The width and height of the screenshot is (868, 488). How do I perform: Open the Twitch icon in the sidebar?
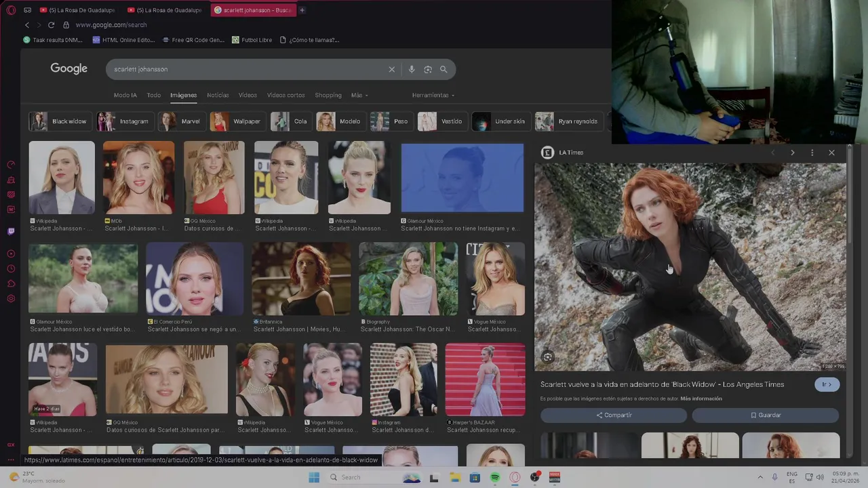pyautogui.click(x=11, y=231)
